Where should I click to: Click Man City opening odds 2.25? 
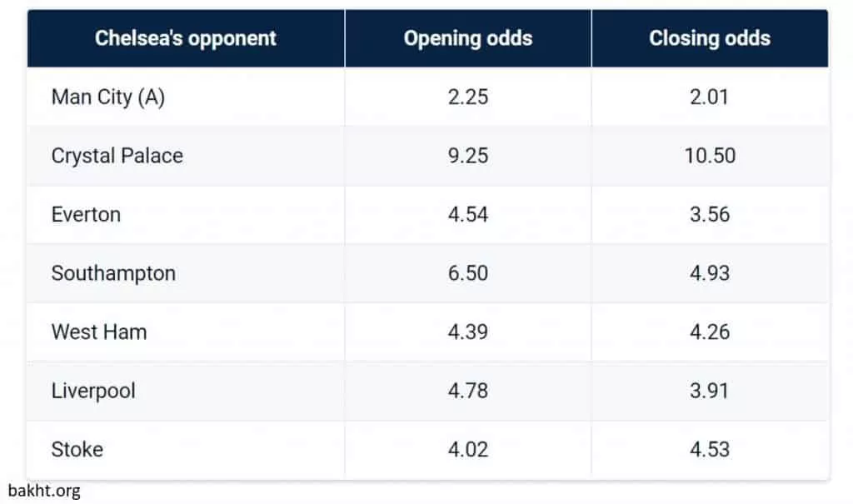pyautogui.click(x=467, y=97)
